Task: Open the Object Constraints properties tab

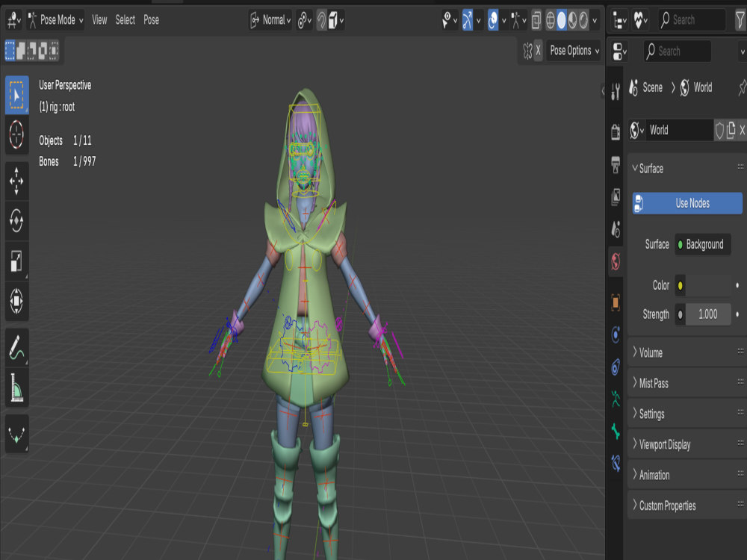Action: click(616, 367)
